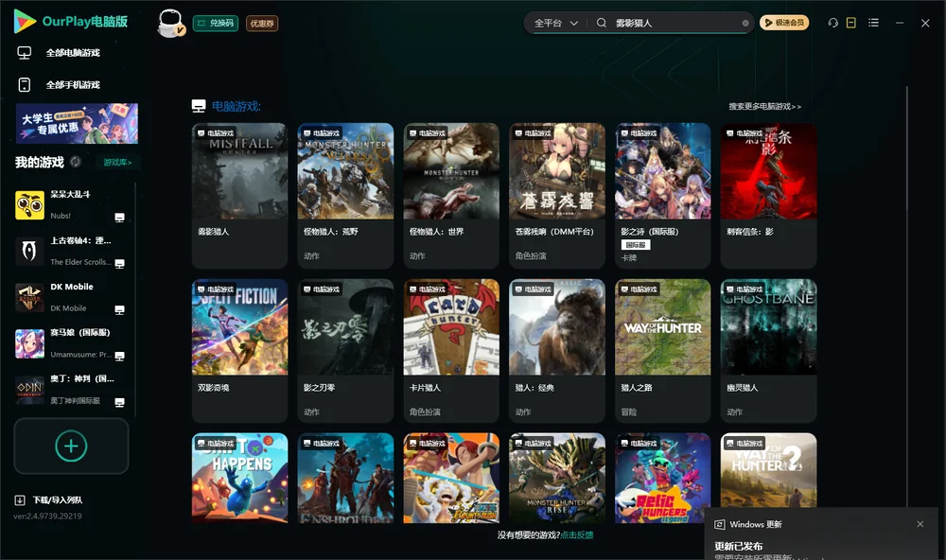Open the 猎人: 经典 game card
Viewport: 946px width, 560px height.
pos(557,351)
